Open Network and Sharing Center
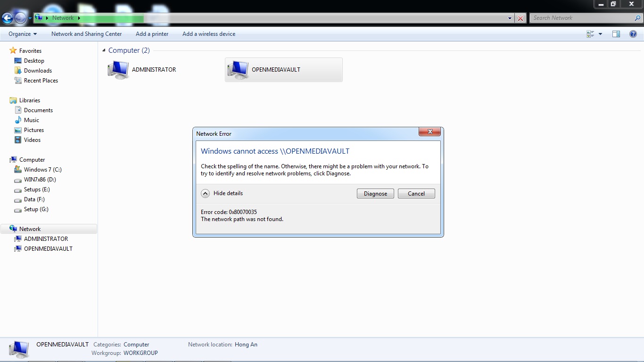644x362 pixels. [x=86, y=34]
